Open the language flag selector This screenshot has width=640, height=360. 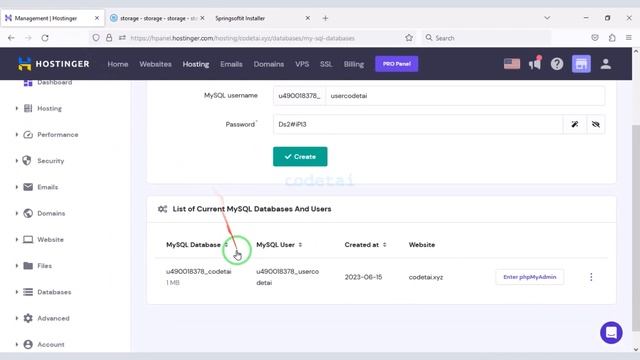pos(511,64)
